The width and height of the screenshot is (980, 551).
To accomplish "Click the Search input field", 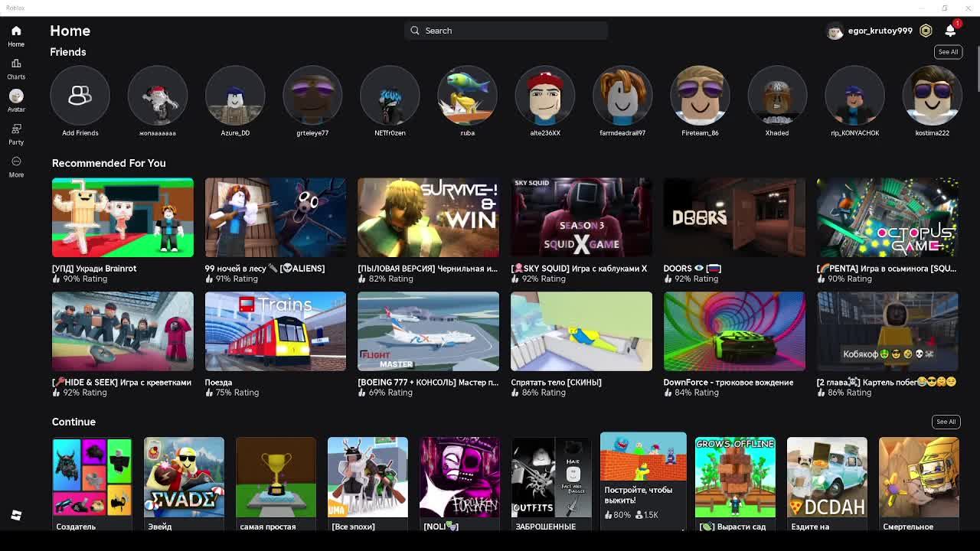I will tap(506, 31).
